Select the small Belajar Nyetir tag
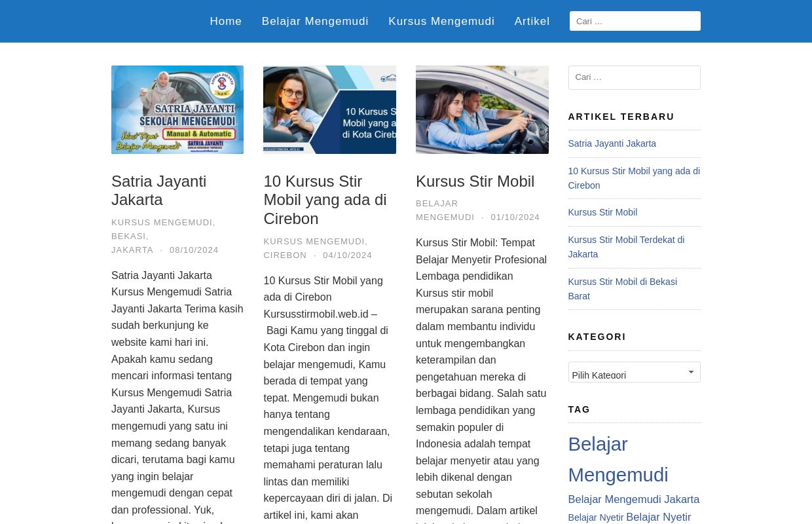The image size is (812, 524). [x=595, y=517]
